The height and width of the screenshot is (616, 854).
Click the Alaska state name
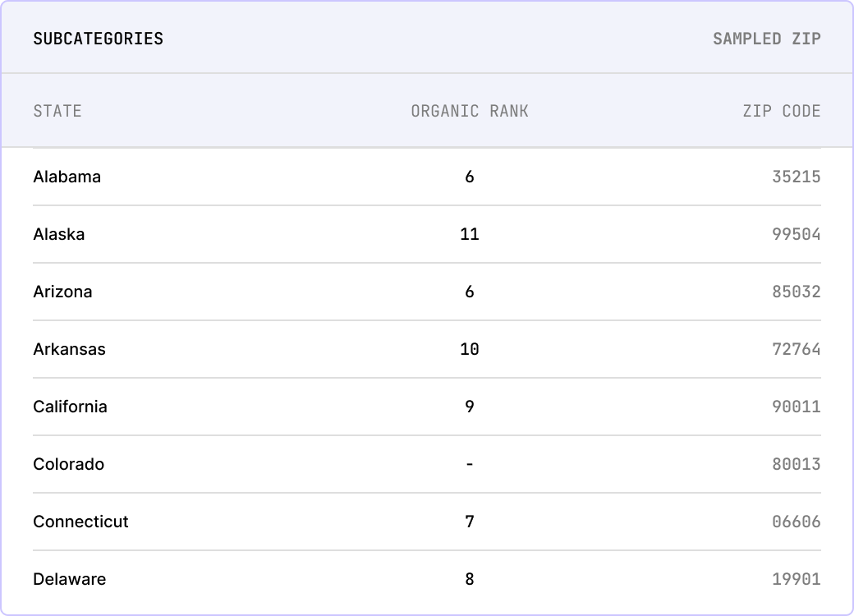(x=59, y=234)
